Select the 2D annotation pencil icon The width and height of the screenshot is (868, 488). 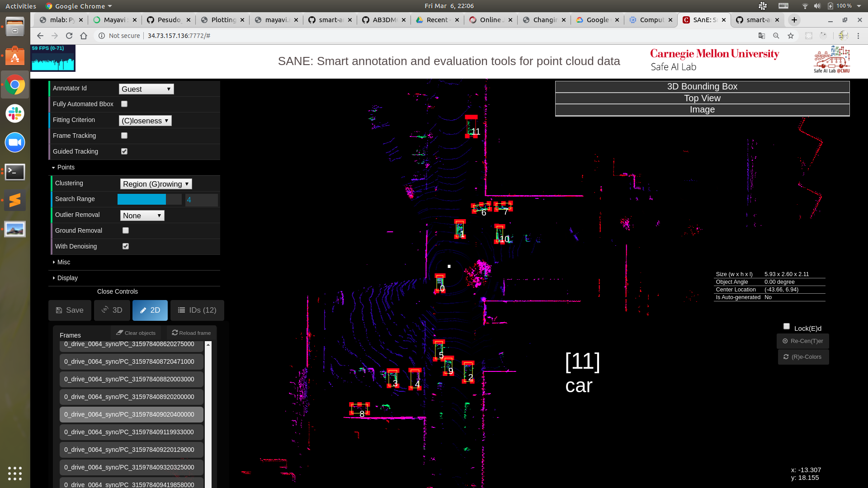click(143, 310)
